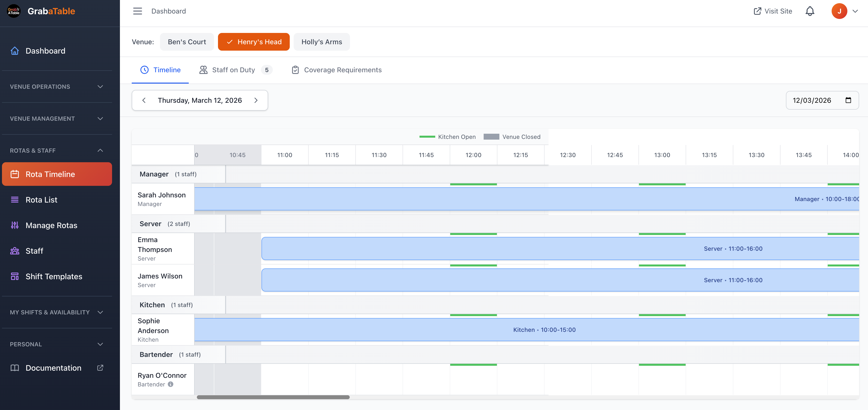The width and height of the screenshot is (868, 410).
Task: Switch venue to Ben's Court
Action: (x=187, y=42)
